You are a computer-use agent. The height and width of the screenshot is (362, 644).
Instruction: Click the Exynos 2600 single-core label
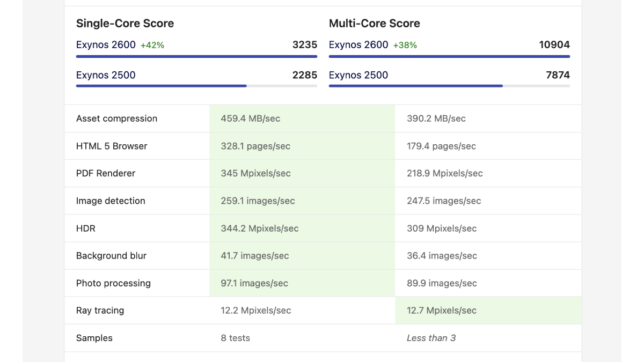point(106,45)
